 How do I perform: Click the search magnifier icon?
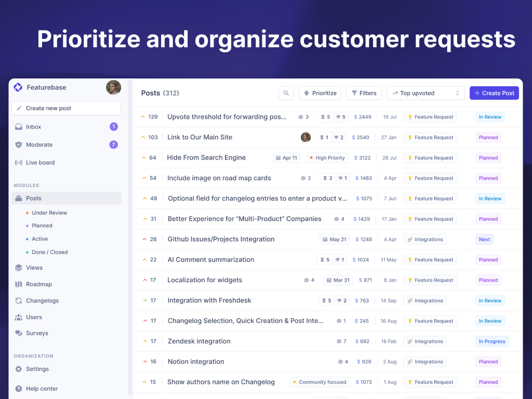tap(286, 93)
